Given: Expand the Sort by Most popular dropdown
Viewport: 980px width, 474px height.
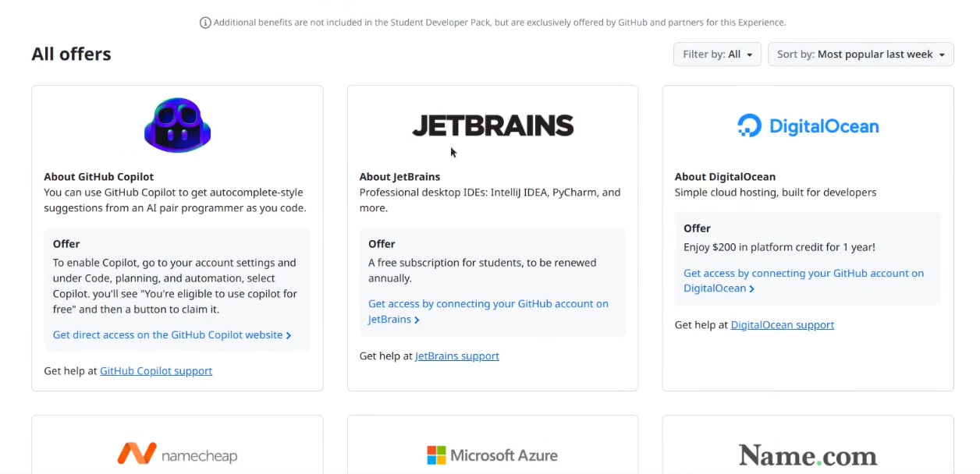Looking at the screenshot, I should pyautogui.click(x=861, y=55).
